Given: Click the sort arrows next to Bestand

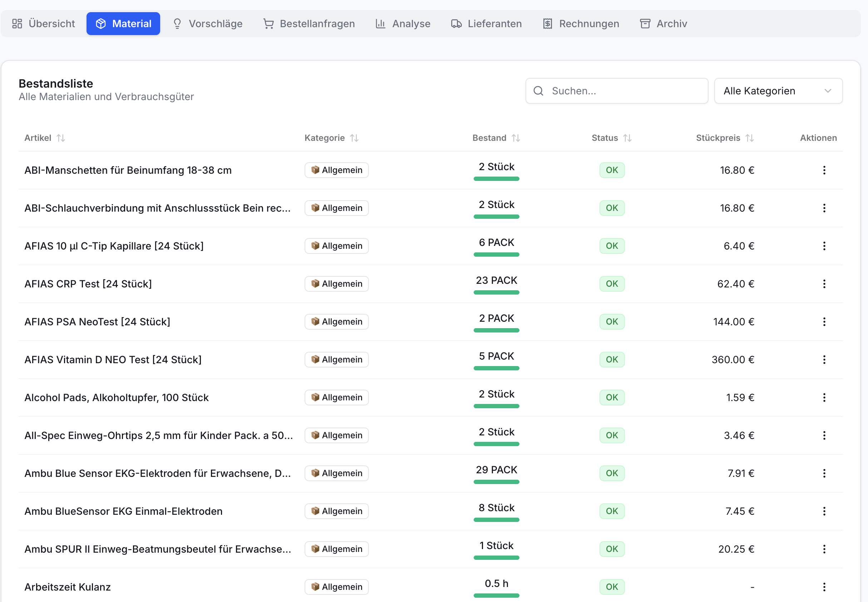Looking at the screenshot, I should [x=516, y=138].
